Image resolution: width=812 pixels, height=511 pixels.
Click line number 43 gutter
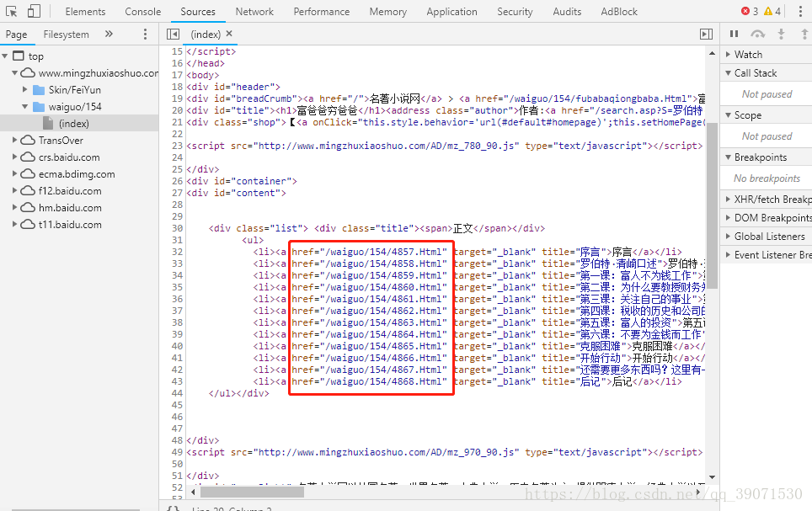coord(177,381)
